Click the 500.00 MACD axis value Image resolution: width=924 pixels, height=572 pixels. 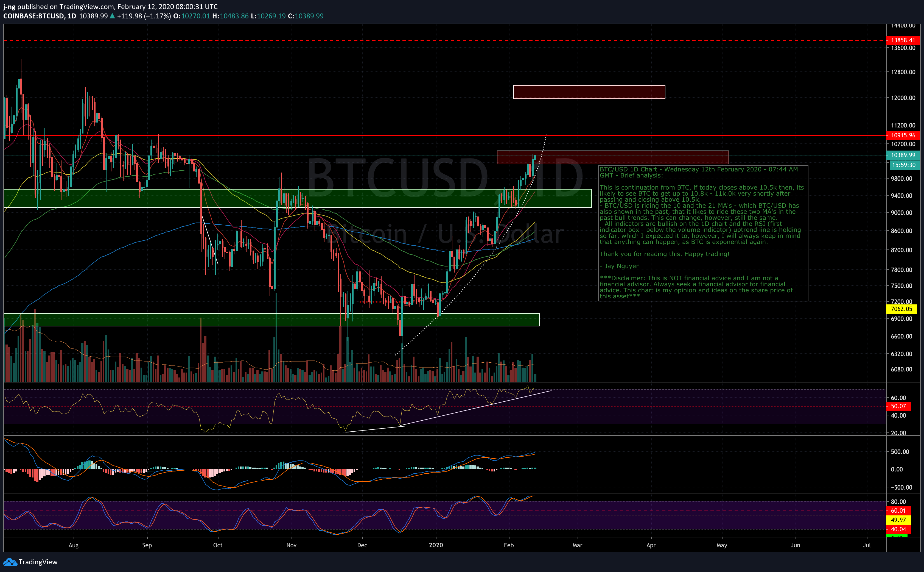point(900,452)
